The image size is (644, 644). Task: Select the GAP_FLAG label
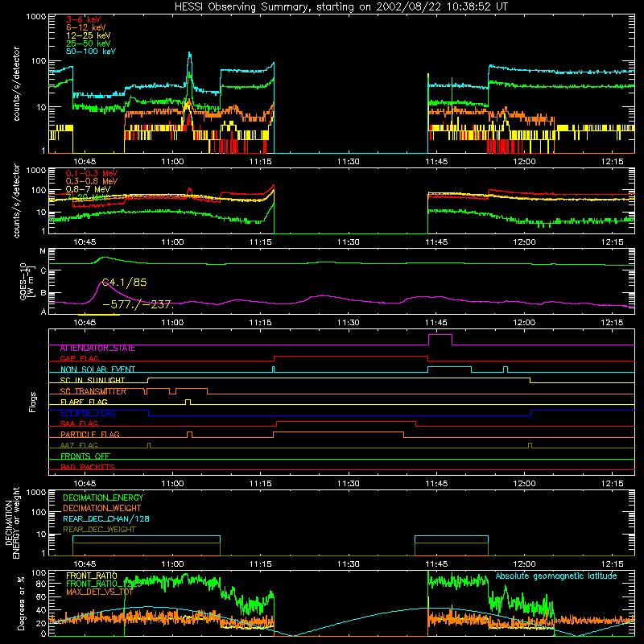pos(79,358)
